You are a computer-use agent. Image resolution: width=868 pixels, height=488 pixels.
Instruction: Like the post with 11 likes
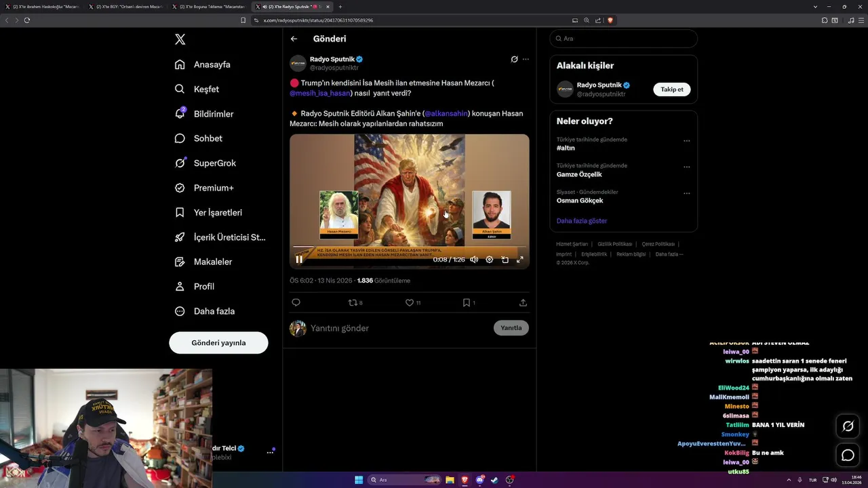click(x=413, y=302)
